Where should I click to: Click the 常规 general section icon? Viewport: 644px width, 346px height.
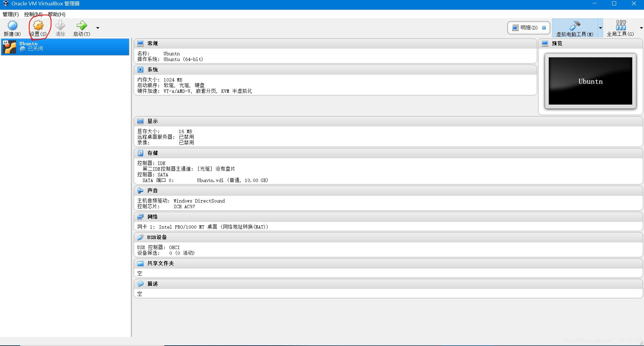[x=141, y=44]
